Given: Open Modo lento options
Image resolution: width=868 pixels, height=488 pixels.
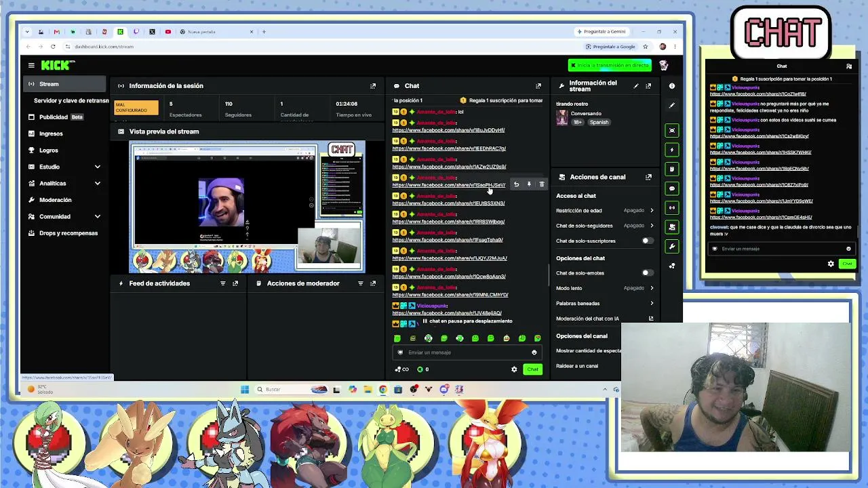Looking at the screenshot, I should pos(605,288).
